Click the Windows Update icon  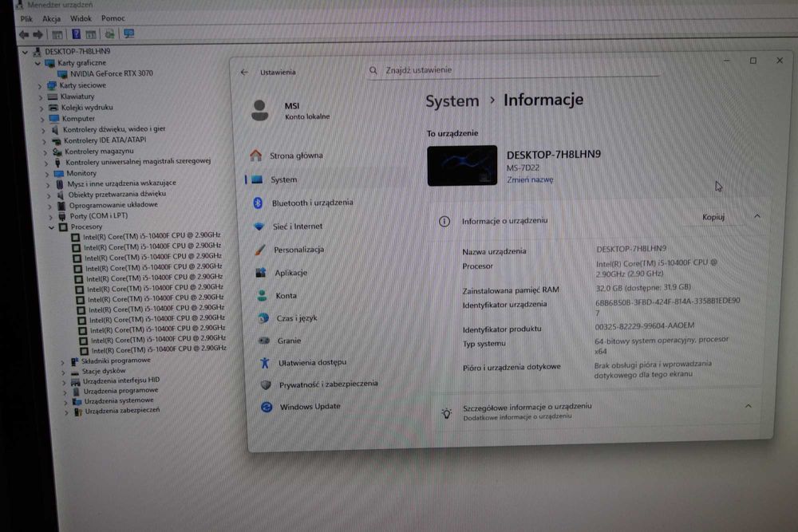pos(267,407)
